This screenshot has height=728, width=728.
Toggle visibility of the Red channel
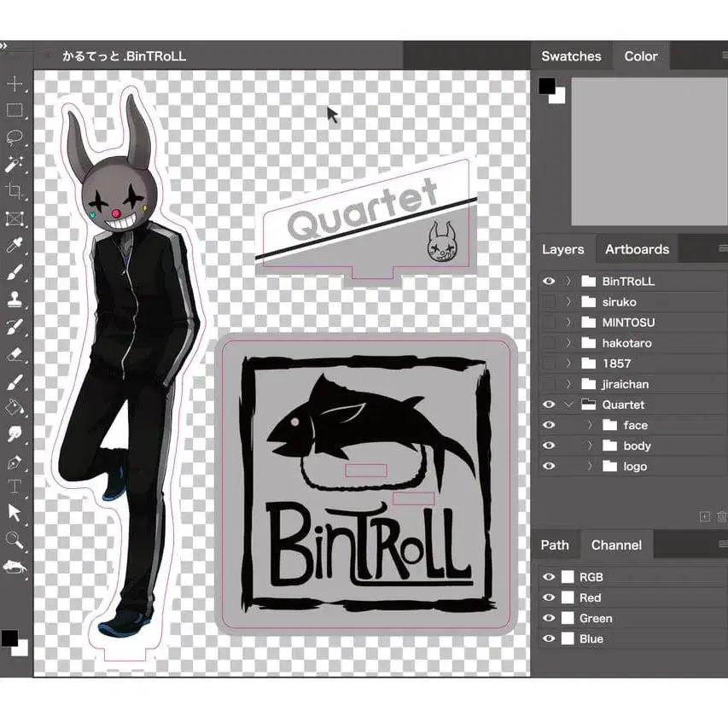[549, 597]
